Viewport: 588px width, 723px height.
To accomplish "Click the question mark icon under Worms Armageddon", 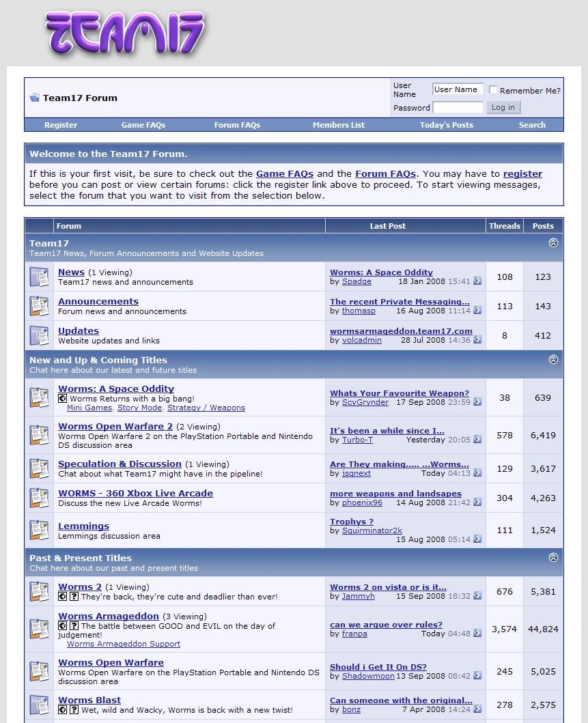I will pyautogui.click(x=74, y=626).
